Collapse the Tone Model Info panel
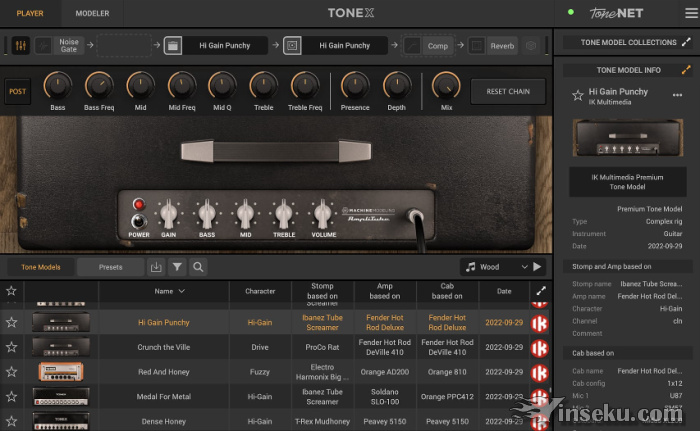Viewport: 700px width, 431px height. pos(686,70)
